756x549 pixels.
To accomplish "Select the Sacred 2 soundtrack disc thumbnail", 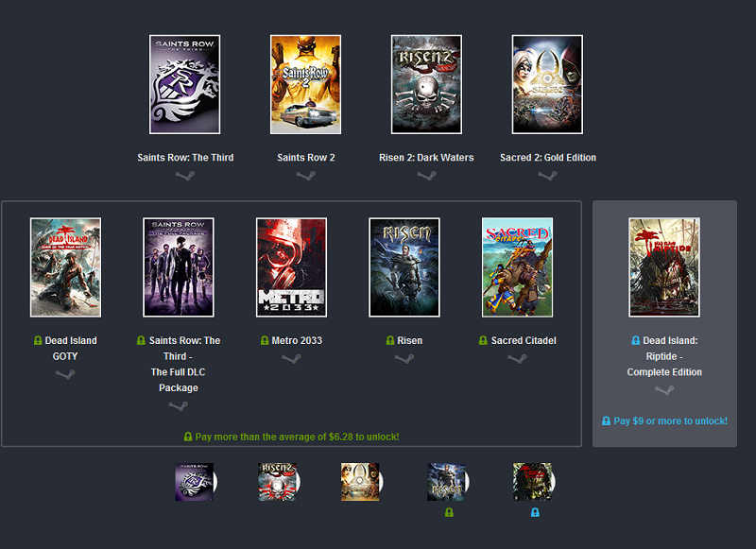I will pos(362,482).
